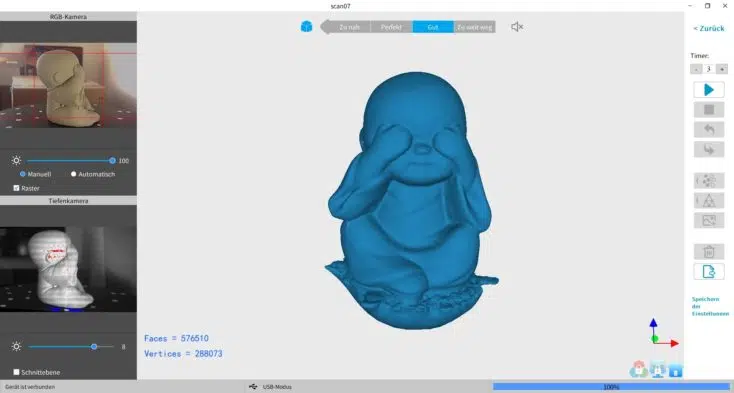Increase timer with plus stepper
734x393 pixels.
(x=721, y=69)
